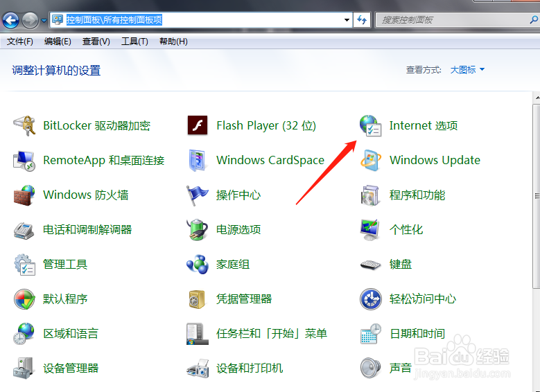
Task: Open the 键盘 keyboard icon
Action: [x=370, y=265]
